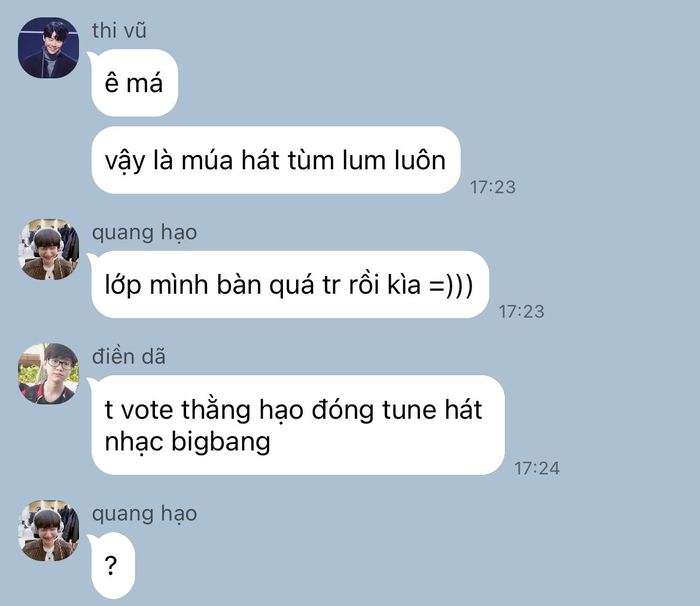The width and height of the screenshot is (700, 606).
Task: Select the sender name 'điền dã'
Action: coord(129,357)
